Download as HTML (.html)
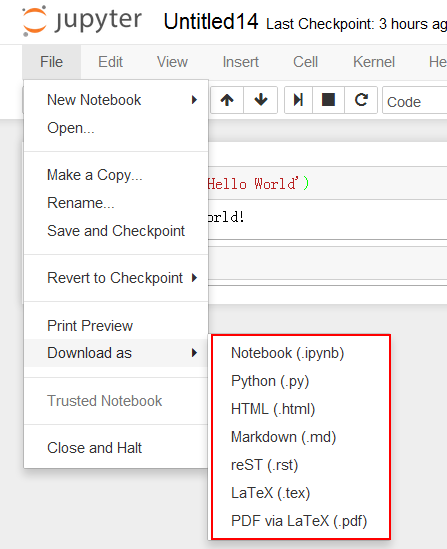The height and width of the screenshot is (549, 447). pyautogui.click(x=301, y=409)
